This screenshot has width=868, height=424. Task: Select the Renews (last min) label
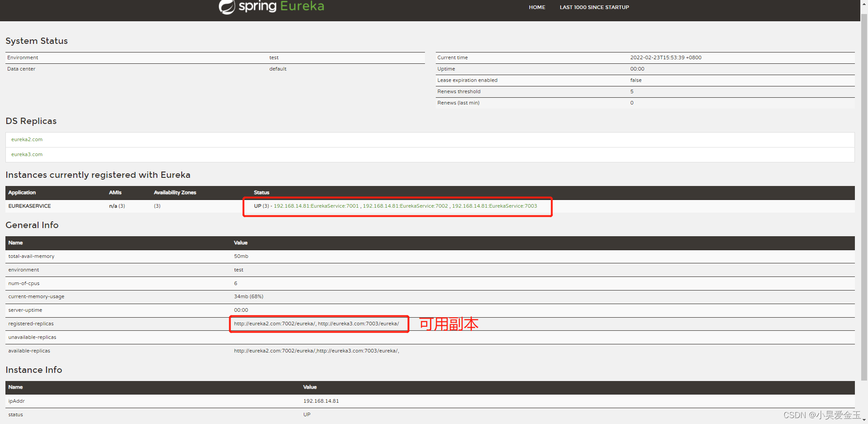pos(458,103)
